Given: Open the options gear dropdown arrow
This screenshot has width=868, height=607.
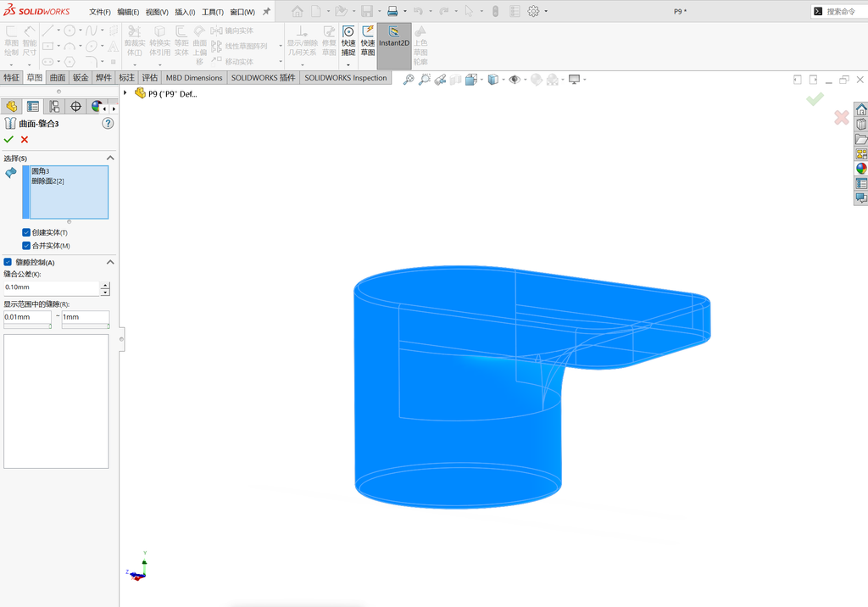Looking at the screenshot, I should point(546,11).
